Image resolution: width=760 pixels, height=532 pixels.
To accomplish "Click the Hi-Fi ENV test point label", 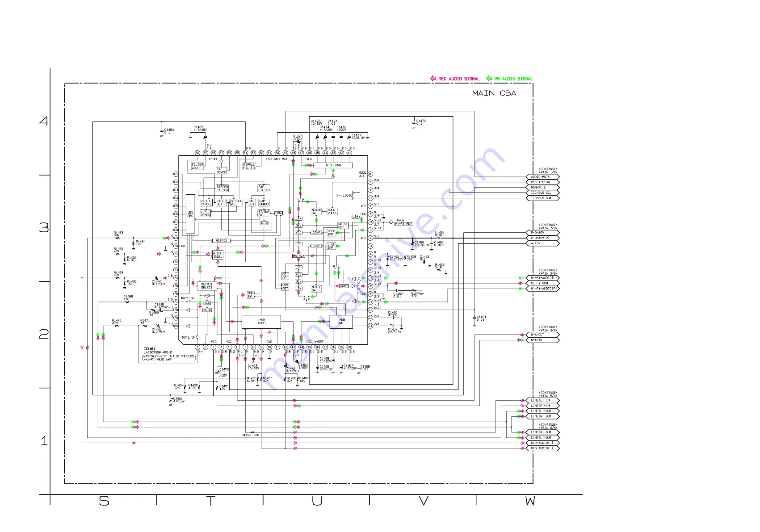I will (x=404, y=224).
